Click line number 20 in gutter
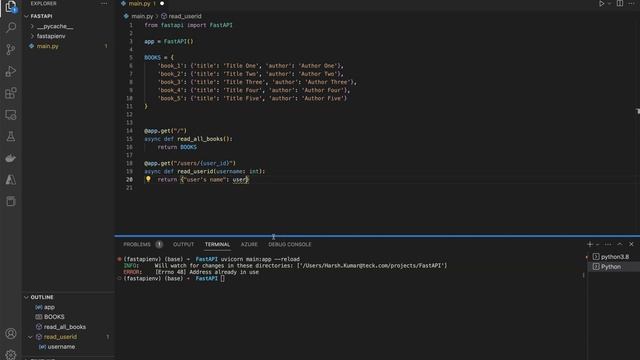 pyautogui.click(x=129, y=180)
